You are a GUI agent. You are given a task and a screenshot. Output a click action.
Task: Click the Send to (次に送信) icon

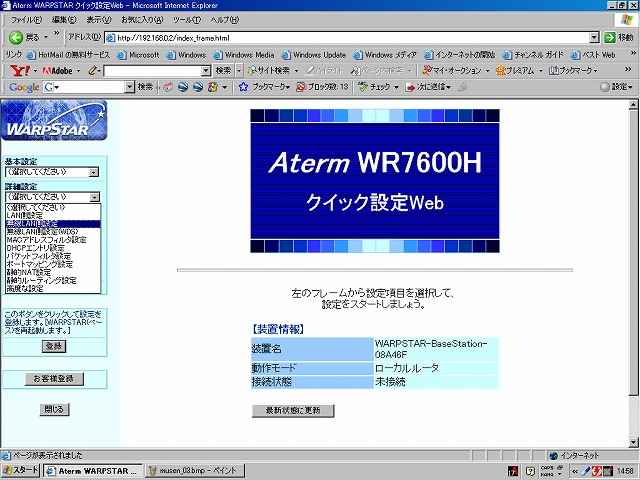coord(410,87)
